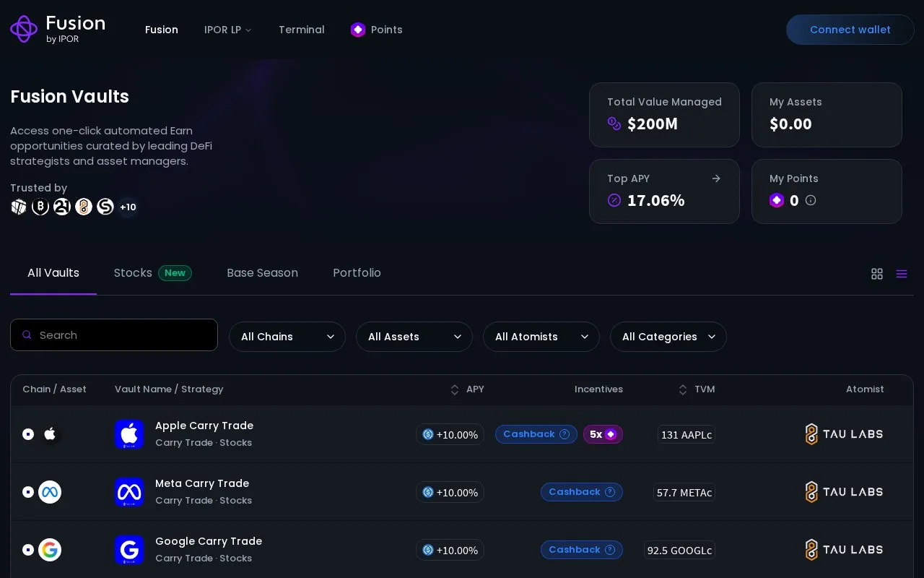Click the Meta asset icon in the Chain column
This screenshot has height=578, width=924.
pyautogui.click(x=50, y=492)
